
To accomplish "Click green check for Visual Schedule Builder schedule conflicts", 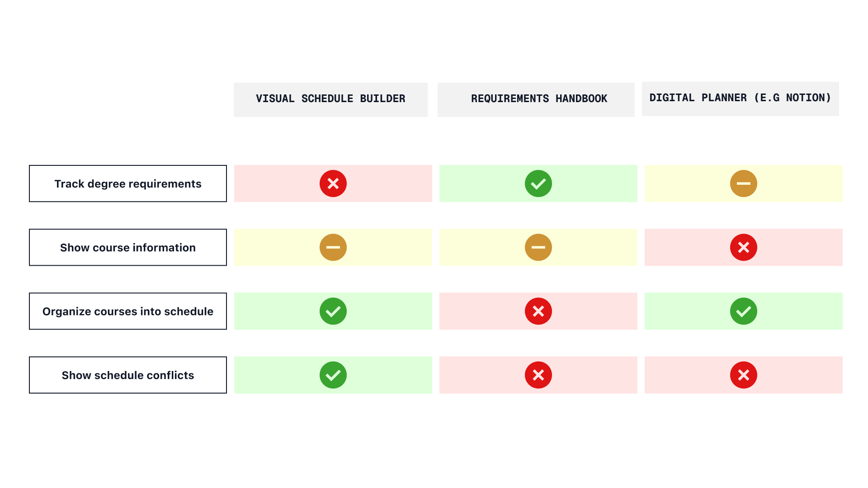I will (x=333, y=375).
